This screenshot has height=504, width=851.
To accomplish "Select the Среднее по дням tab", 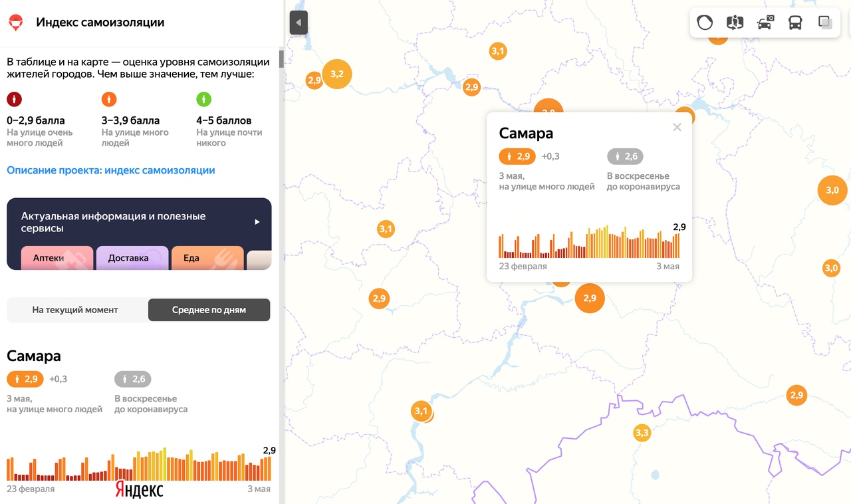I will click(x=209, y=310).
